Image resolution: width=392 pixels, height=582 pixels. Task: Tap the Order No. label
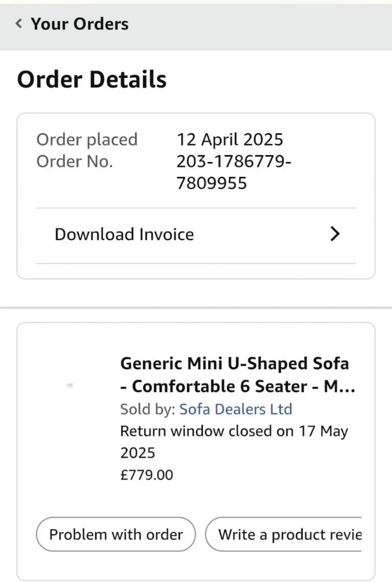[x=74, y=161]
